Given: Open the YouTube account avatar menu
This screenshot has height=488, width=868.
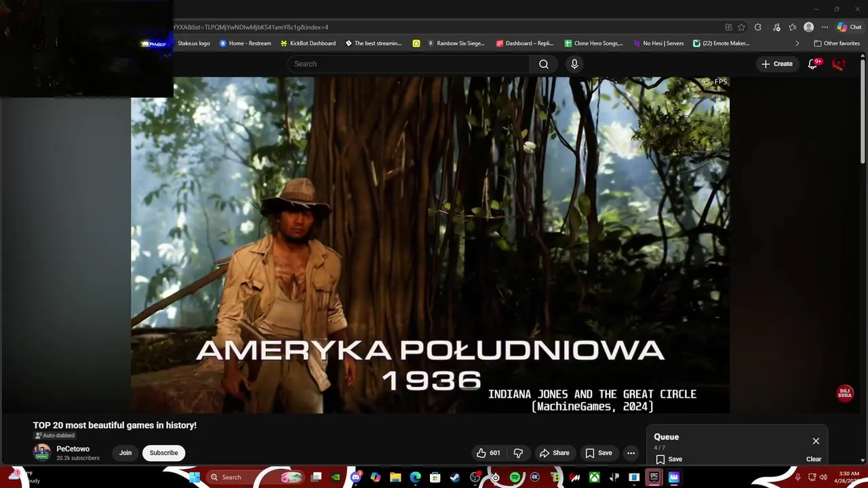Looking at the screenshot, I should click(x=839, y=64).
